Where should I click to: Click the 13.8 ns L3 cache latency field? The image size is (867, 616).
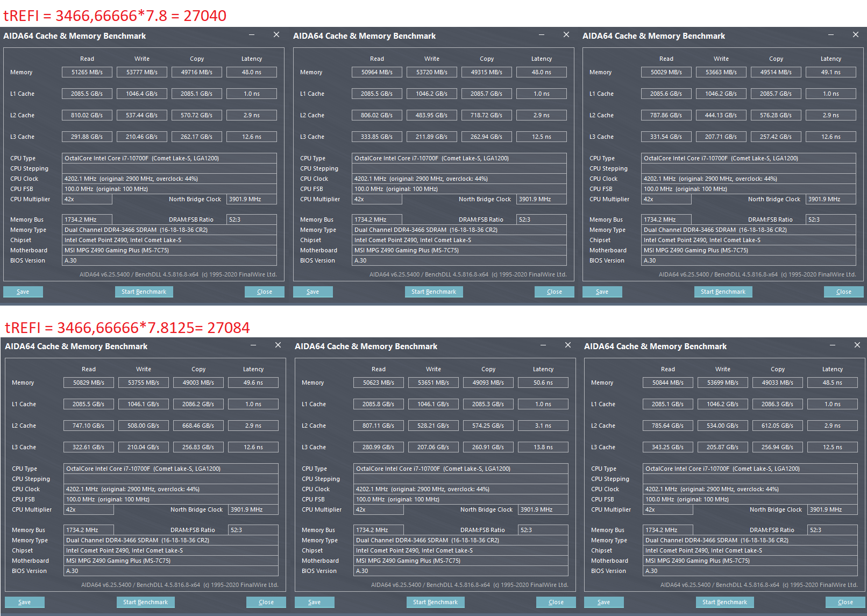(x=543, y=447)
